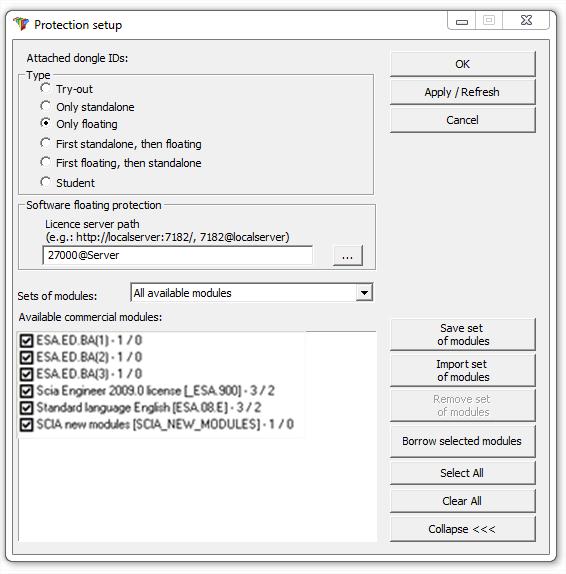Click the licence server path field
Image resolution: width=566 pixels, height=574 pixels.
178,255
